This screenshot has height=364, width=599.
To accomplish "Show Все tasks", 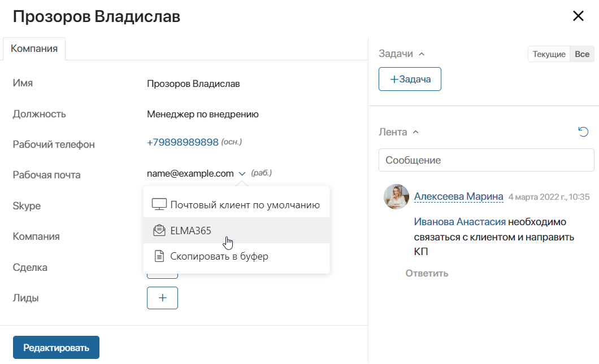I will [x=582, y=54].
